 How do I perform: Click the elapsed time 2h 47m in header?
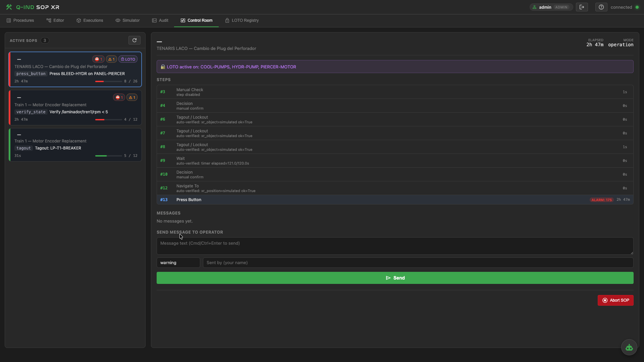pyautogui.click(x=595, y=45)
